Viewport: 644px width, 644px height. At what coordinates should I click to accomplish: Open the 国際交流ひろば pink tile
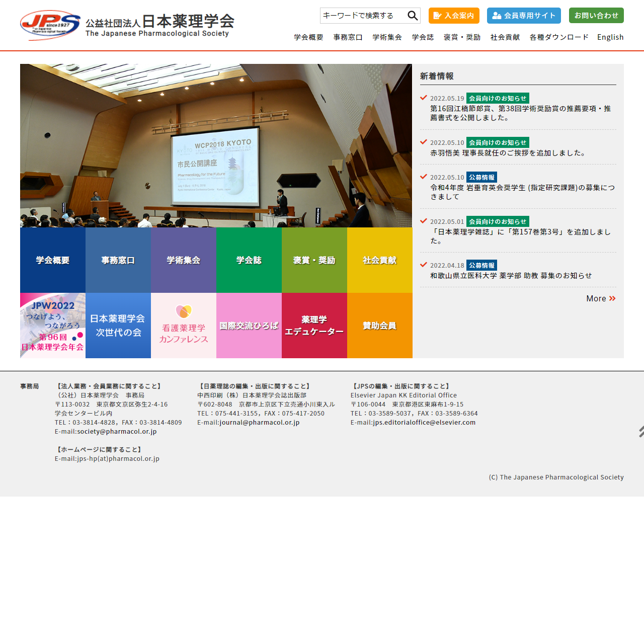click(x=249, y=326)
